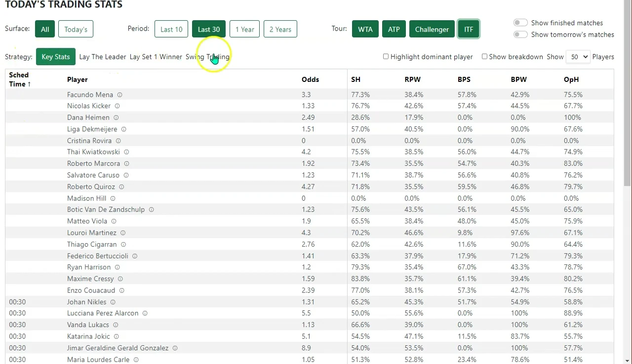View info icon for Thai Kwiatkowski

[x=126, y=152]
